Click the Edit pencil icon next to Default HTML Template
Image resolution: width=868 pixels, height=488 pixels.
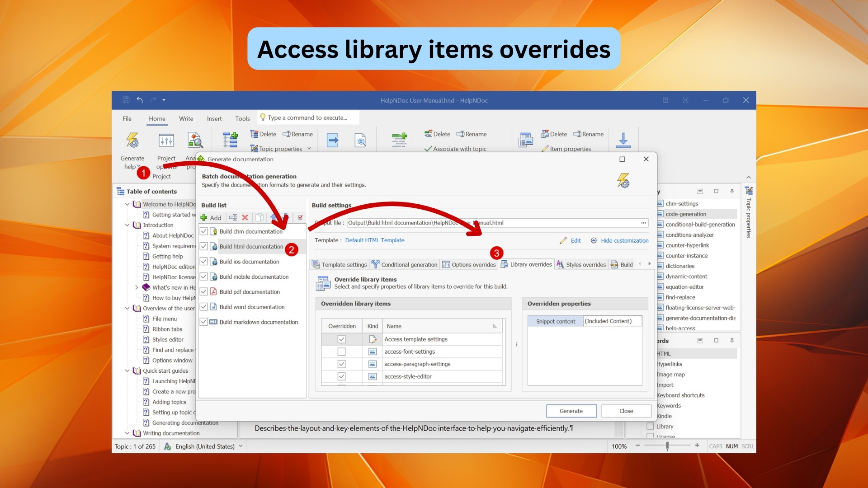564,240
